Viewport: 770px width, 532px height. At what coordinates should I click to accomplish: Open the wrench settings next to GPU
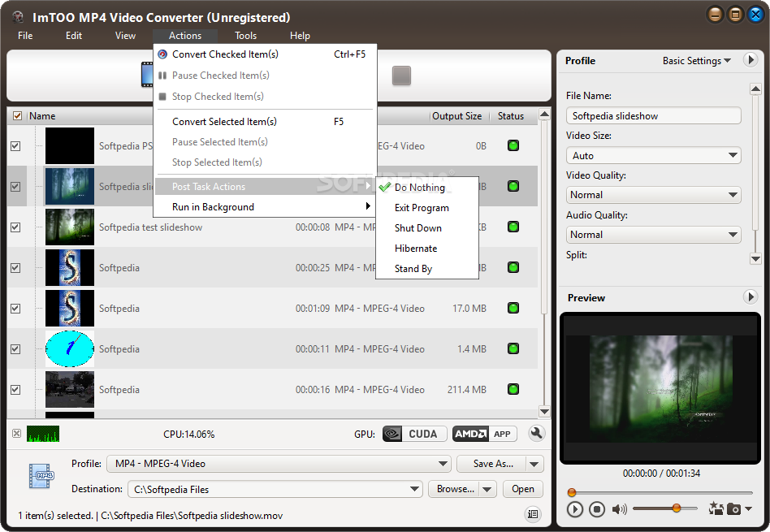pyautogui.click(x=537, y=433)
